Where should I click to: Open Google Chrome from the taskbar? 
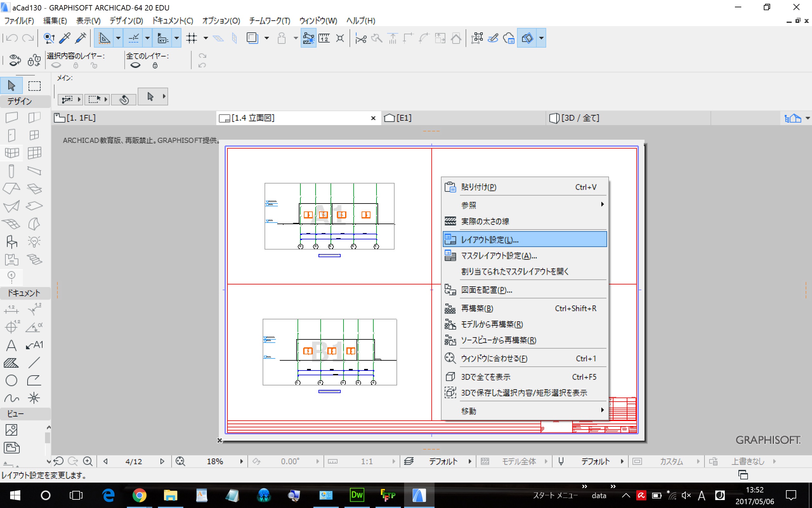pos(139,495)
